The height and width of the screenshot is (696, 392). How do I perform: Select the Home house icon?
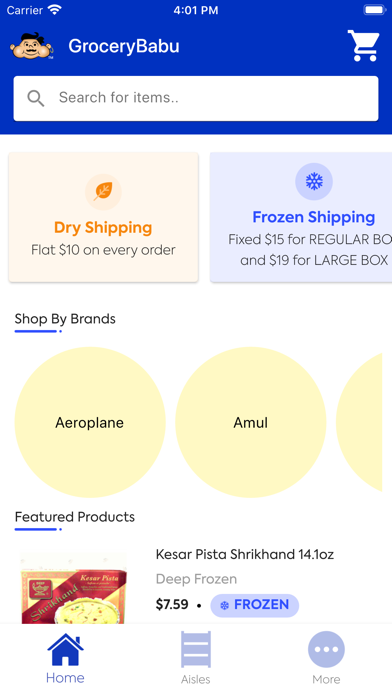click(x=65, y=649)
